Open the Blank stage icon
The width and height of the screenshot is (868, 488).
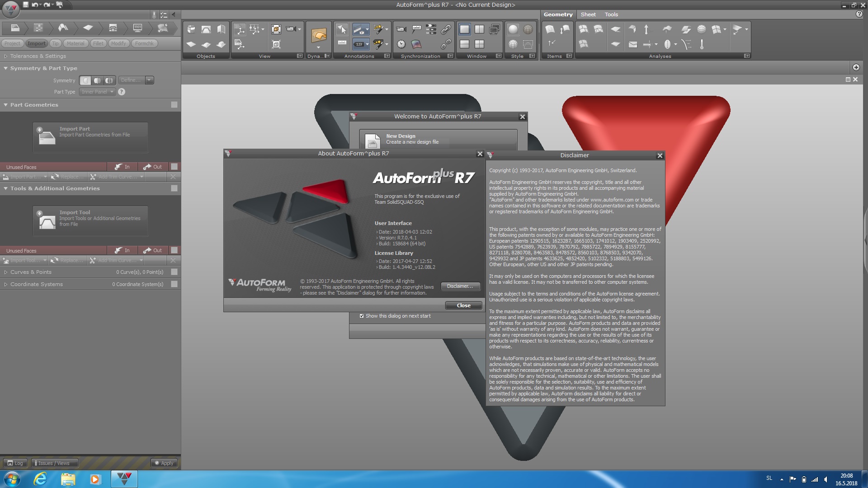coord(88,28)
